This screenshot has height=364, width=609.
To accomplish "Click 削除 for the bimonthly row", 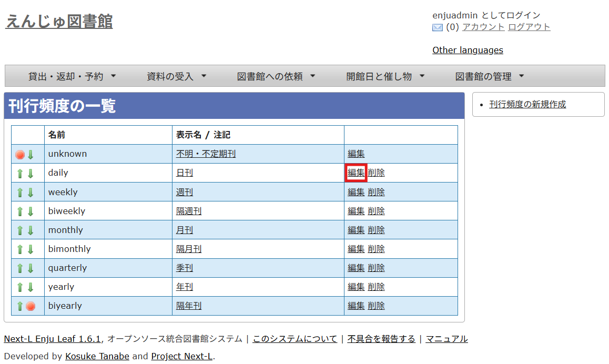I will click(x=377, y=249).
